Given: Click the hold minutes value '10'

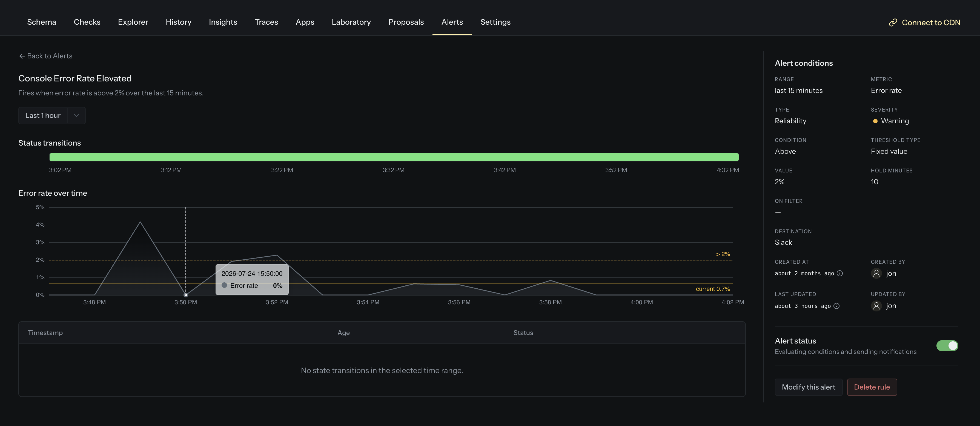Looking at the screenshot, I should pyautogui.click(x=874, y=182).
